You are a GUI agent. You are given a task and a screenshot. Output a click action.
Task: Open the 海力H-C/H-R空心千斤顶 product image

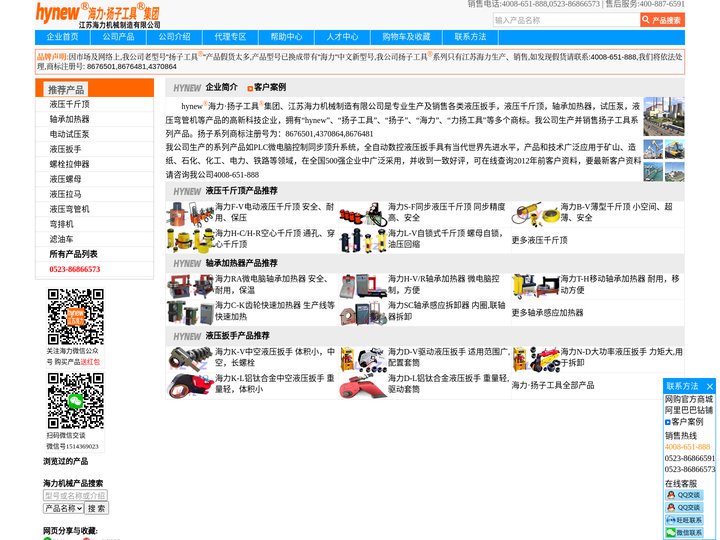(x=190, y=241)
